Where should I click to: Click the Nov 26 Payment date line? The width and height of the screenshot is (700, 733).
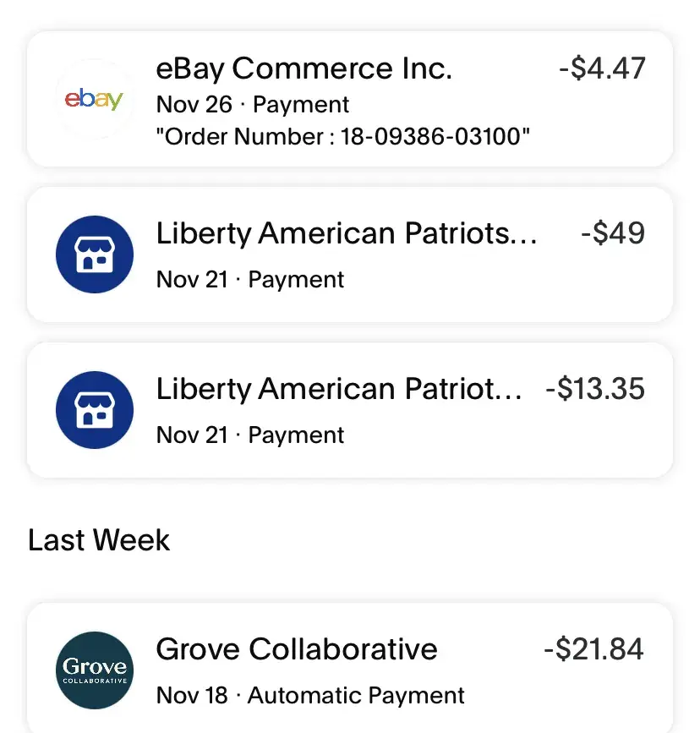coord(253,105)
